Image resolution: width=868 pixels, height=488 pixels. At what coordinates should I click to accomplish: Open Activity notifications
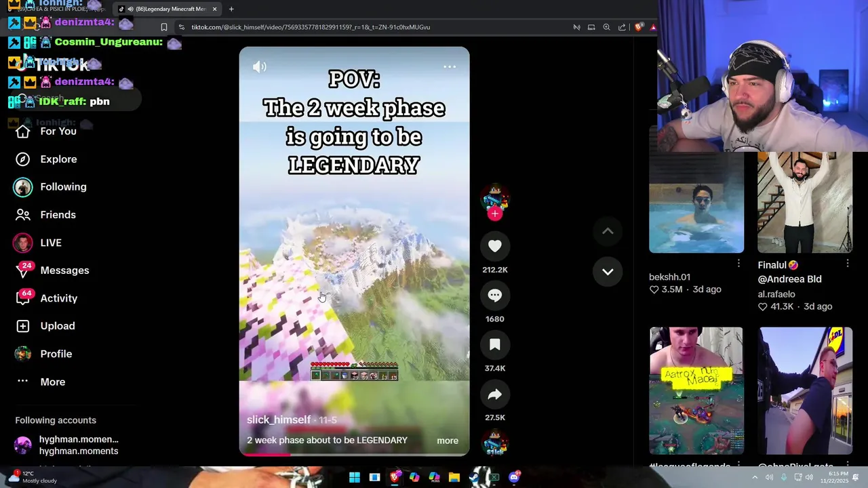click(x=46, y=298)
